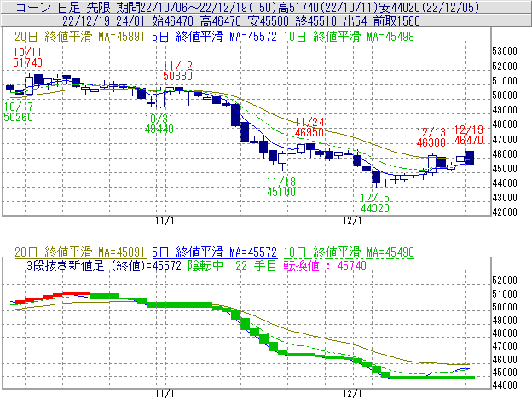Screen dimensions: 532x405
Task: Click the 10/31 49440 low label
Action: point(159,124)
